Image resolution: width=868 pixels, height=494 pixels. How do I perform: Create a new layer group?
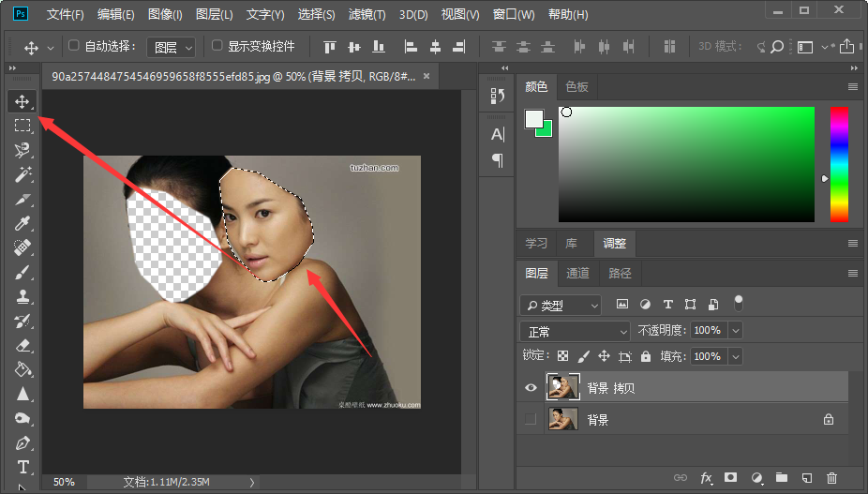(782, 477)
